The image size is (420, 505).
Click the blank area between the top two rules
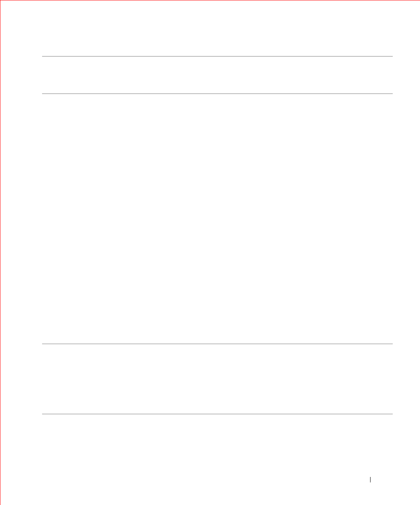click(217, 75)
